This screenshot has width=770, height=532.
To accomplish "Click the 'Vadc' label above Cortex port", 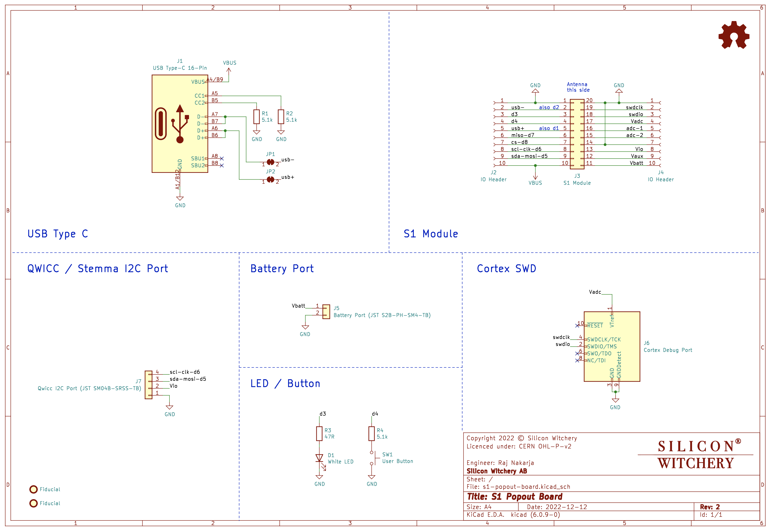I will point(595,292).
